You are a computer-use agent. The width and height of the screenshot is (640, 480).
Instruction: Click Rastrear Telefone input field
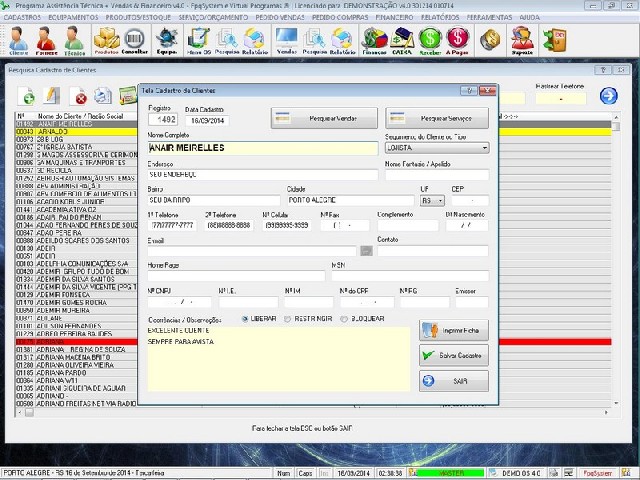coord(561,98)
